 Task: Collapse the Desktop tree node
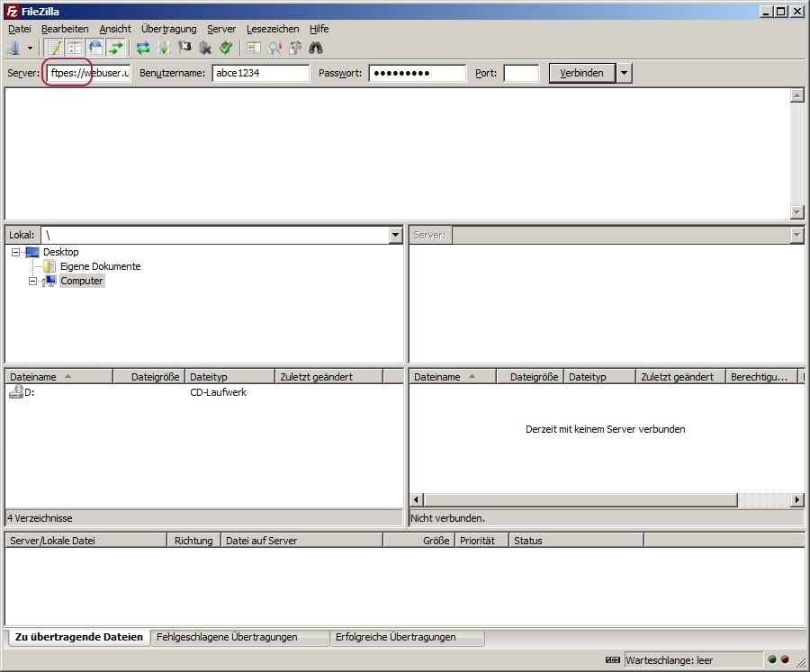coord(16,253)
